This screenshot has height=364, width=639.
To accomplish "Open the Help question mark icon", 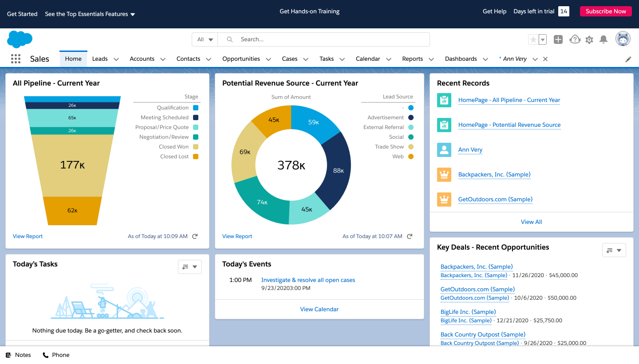I will tap(575, 39).
